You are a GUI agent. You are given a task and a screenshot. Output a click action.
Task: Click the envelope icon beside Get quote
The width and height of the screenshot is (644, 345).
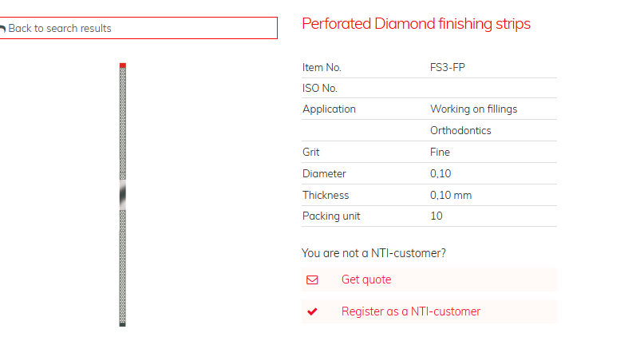point(312,280)
